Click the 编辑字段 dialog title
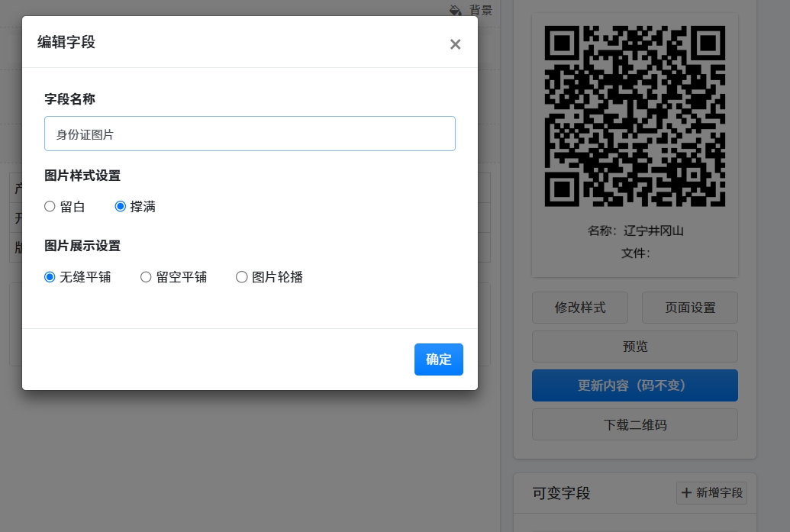The image size is (790, 532). point(66,42)
